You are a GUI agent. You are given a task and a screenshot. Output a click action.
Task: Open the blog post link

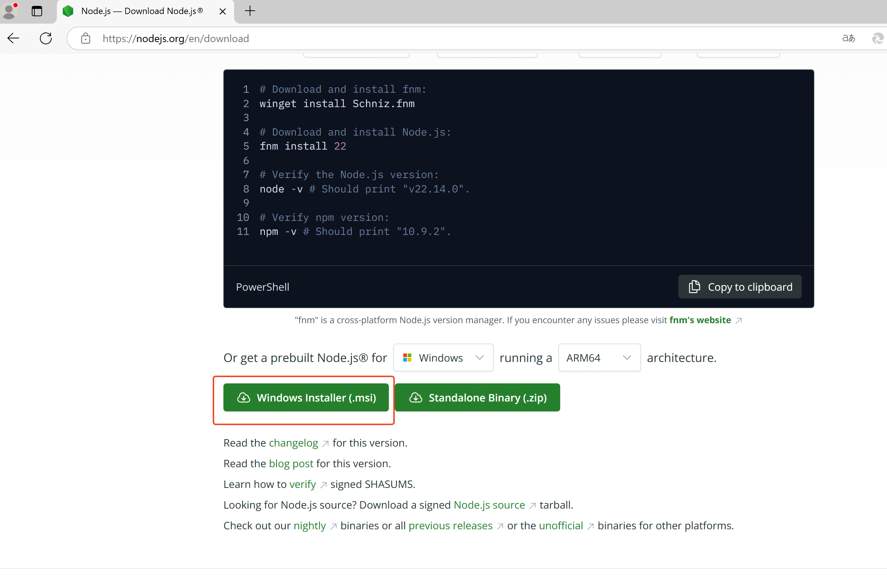[x=291, y=464]
